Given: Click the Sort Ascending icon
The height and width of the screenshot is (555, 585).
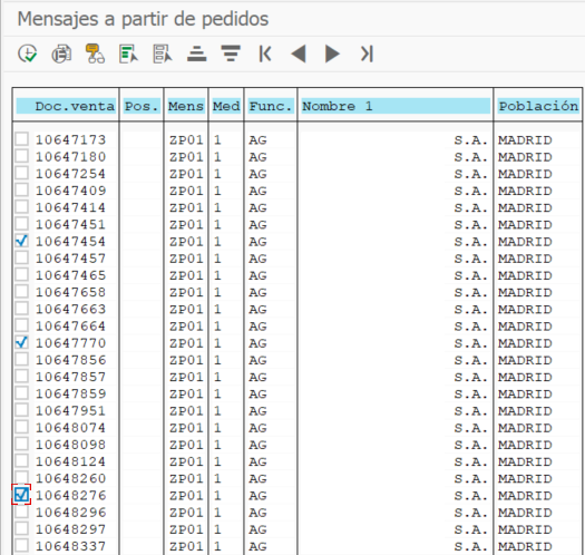Looking at the screenshot, I should (x=197, y=54).
